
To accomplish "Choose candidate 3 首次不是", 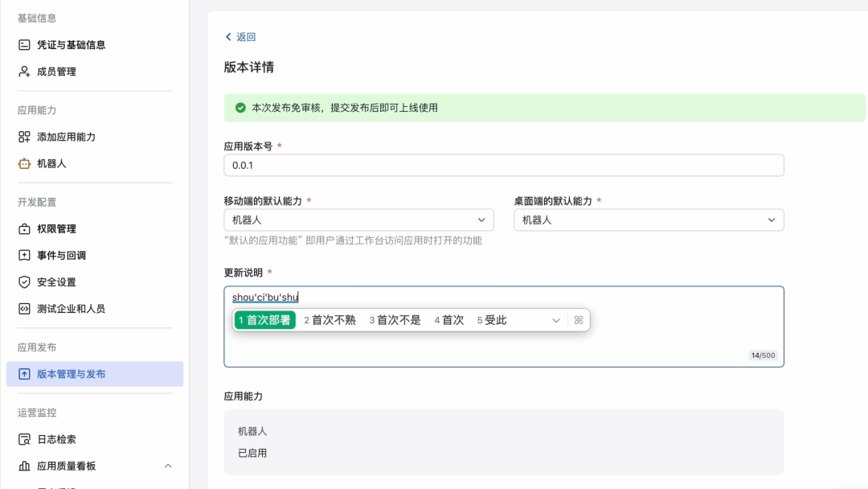I will [x=395, y=320].
